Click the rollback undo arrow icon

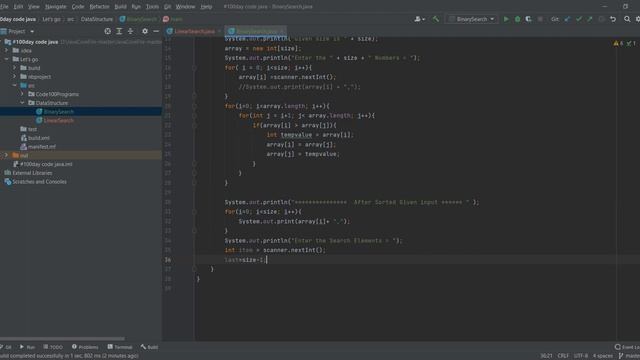coord(613,19)
